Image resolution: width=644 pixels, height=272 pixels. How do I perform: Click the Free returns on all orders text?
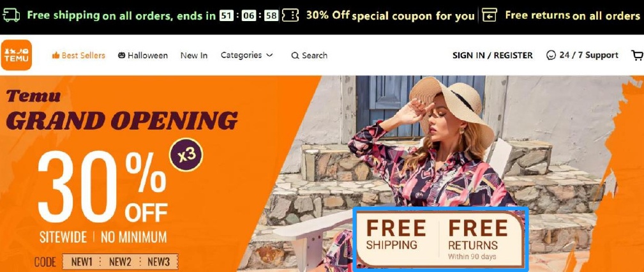click(572, 15)
